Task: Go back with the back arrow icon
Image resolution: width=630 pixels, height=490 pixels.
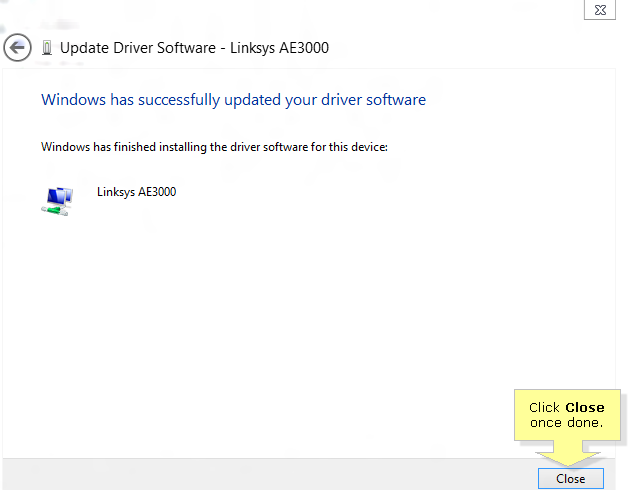Action: (x=17, y=48)
